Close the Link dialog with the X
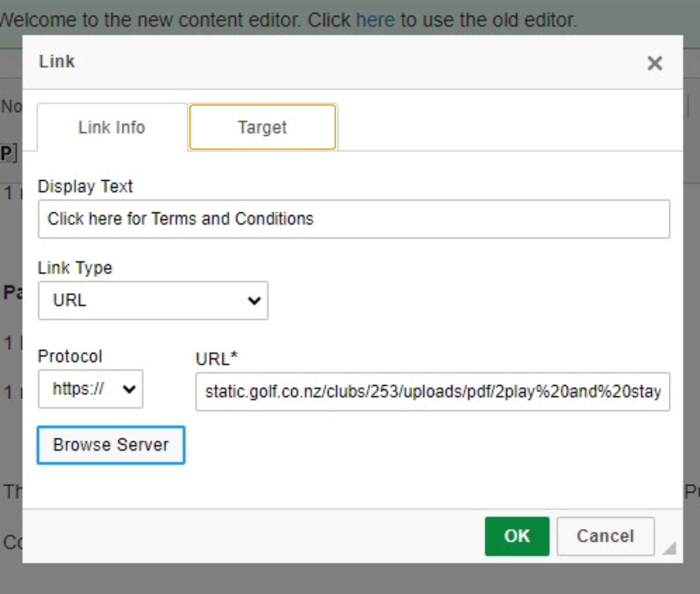700x594 pixels. pyautogui.click(x=655, y=63)
